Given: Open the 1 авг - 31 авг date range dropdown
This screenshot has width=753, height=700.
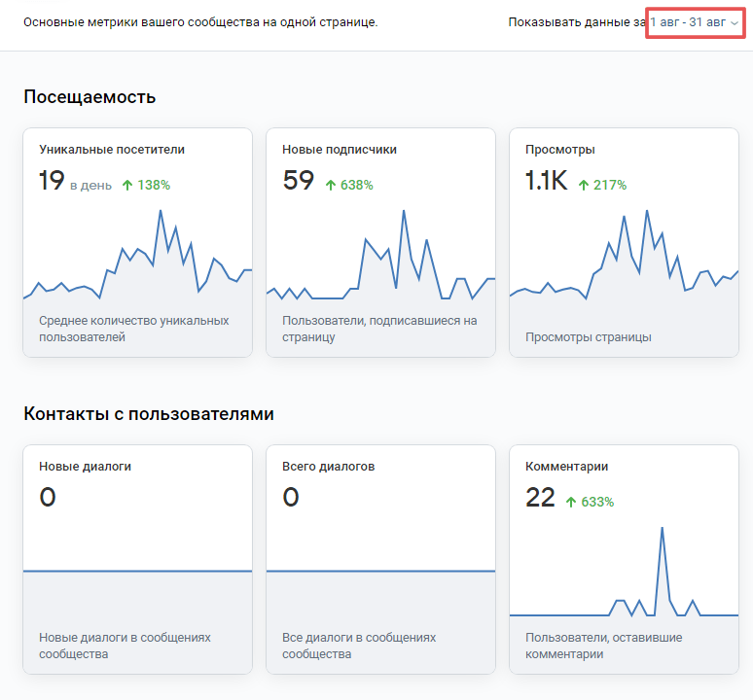Looking at the screenshot, I should click(695, 22).
